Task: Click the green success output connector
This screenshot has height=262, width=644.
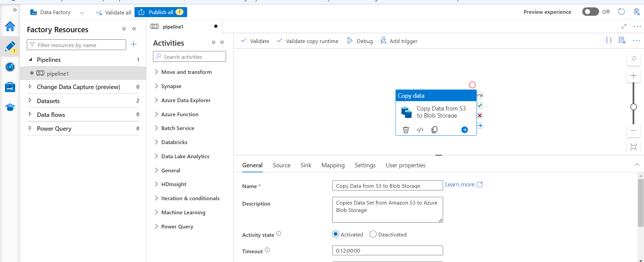Action: coord(480,105)
